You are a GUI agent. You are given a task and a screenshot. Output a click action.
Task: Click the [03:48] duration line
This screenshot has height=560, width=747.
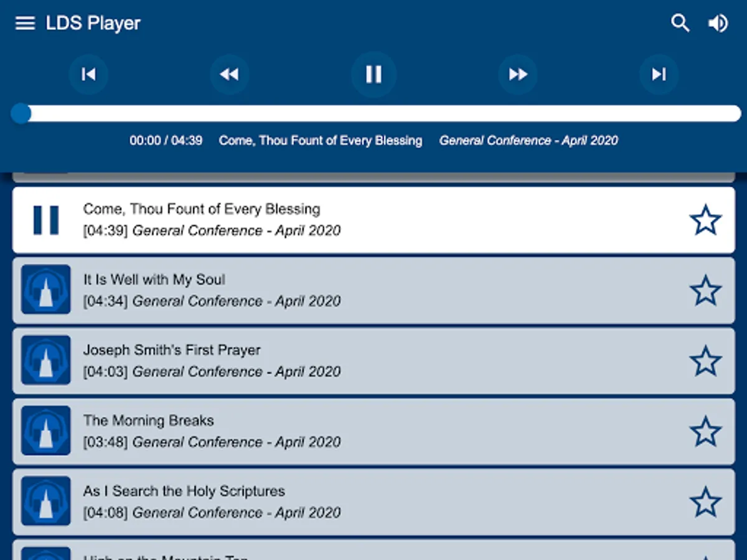tap(212, 442)
